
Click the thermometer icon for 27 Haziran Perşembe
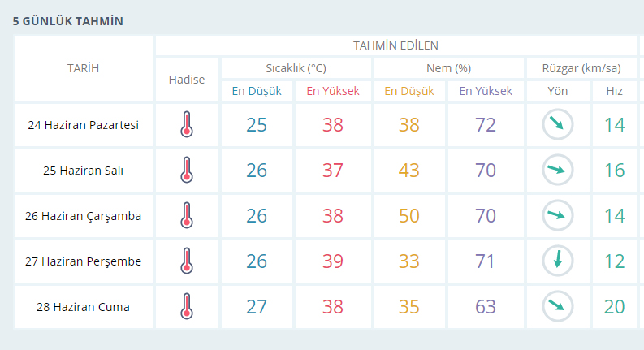click(188, 261)
